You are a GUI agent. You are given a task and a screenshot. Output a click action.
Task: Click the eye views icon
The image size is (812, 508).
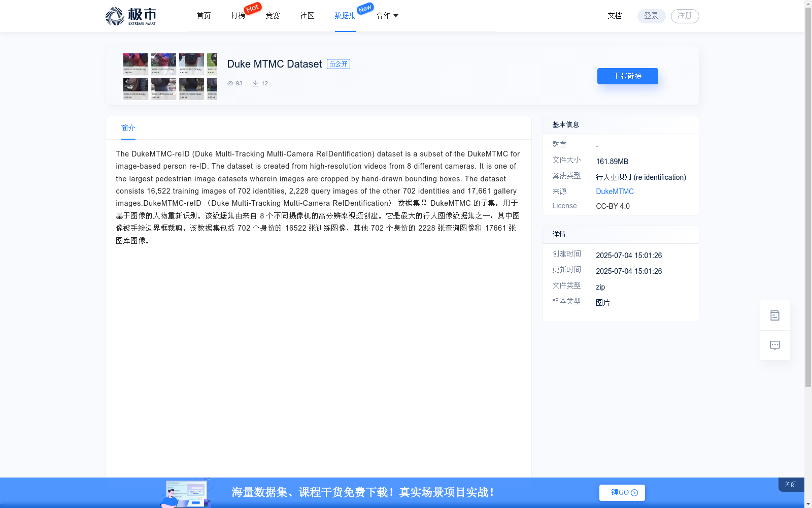click(x=230, y=83)
